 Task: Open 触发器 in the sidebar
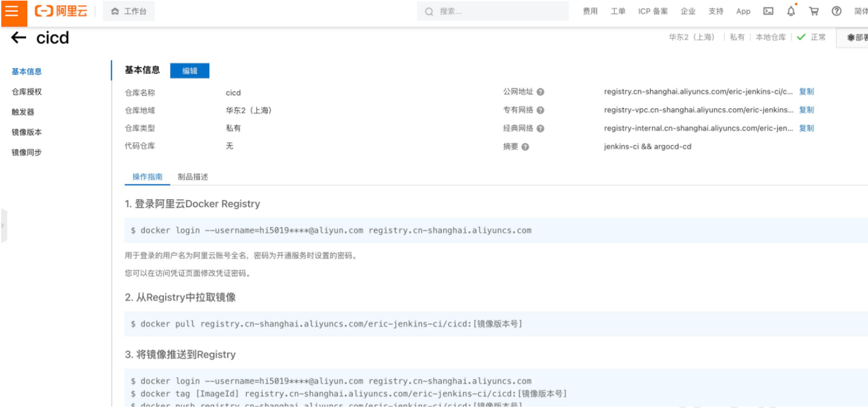23,112
